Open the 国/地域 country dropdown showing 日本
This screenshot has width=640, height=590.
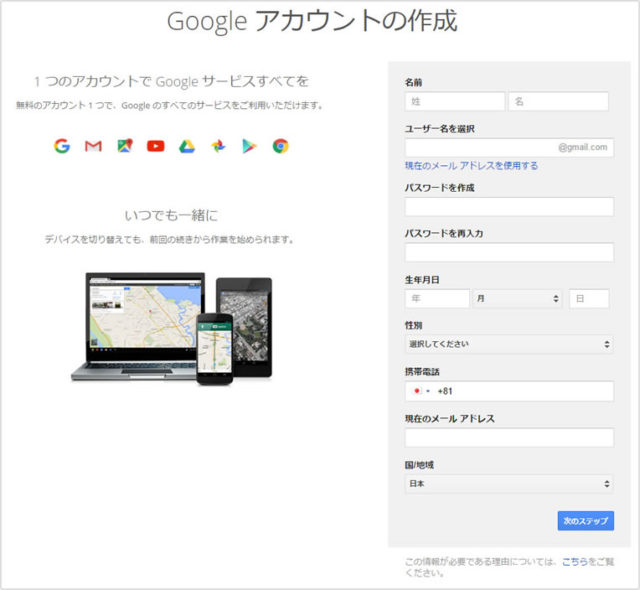point(509,484)
